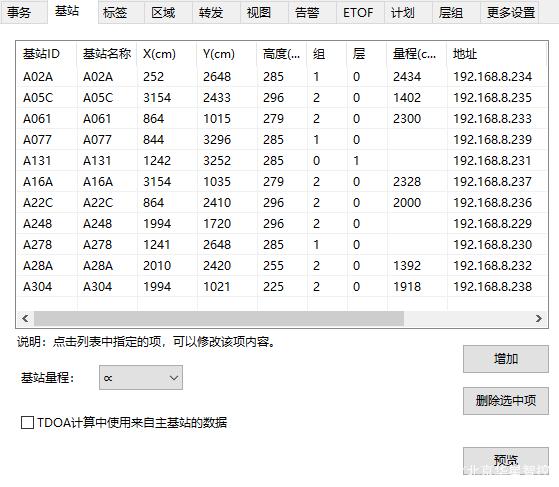559x487 pixels.
Task: Click the X value 1994 of A248
Action: click(157, 224)
